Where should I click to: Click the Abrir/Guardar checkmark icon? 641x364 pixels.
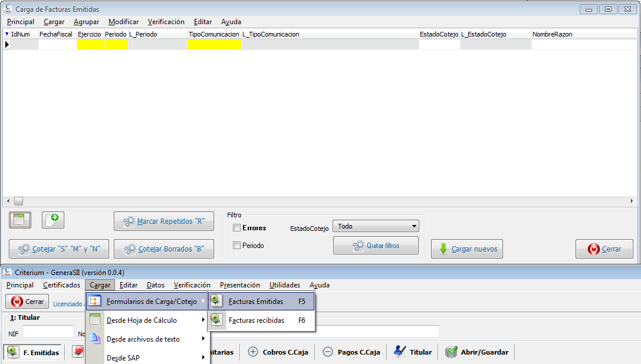click(451, 352)
